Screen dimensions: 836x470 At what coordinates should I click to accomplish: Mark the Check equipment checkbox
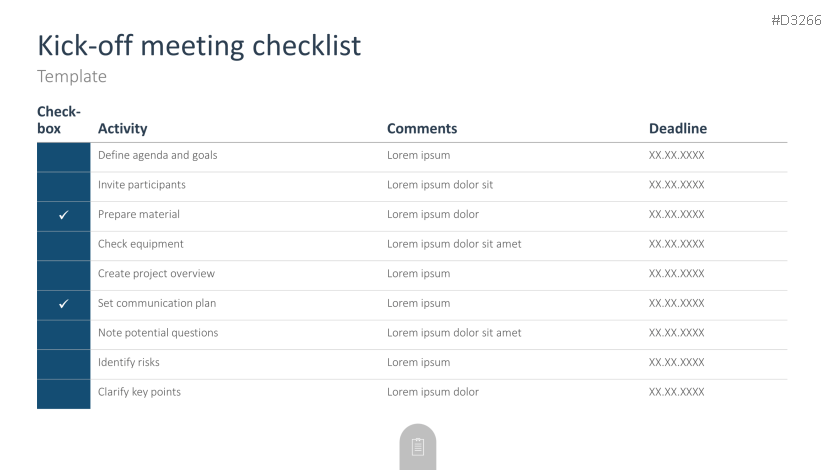coord(63,245)
